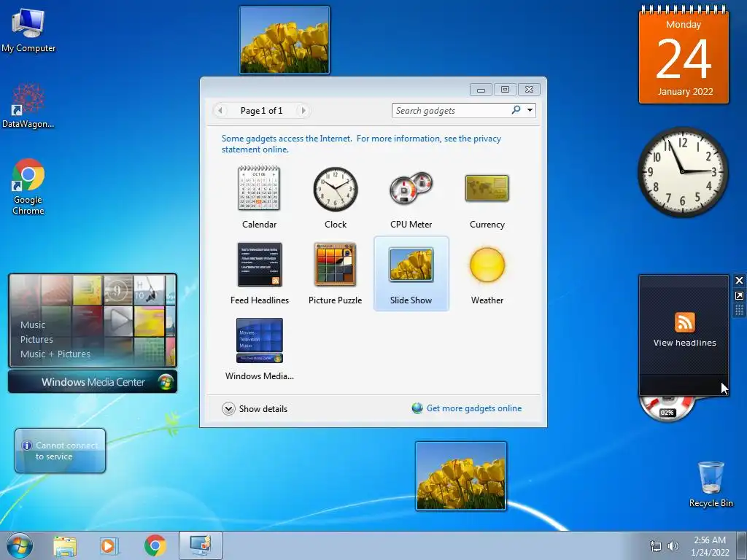The image size is (747, 560).
Task: Select the Clock gadget in the gallery
Action: coord(336,197)
